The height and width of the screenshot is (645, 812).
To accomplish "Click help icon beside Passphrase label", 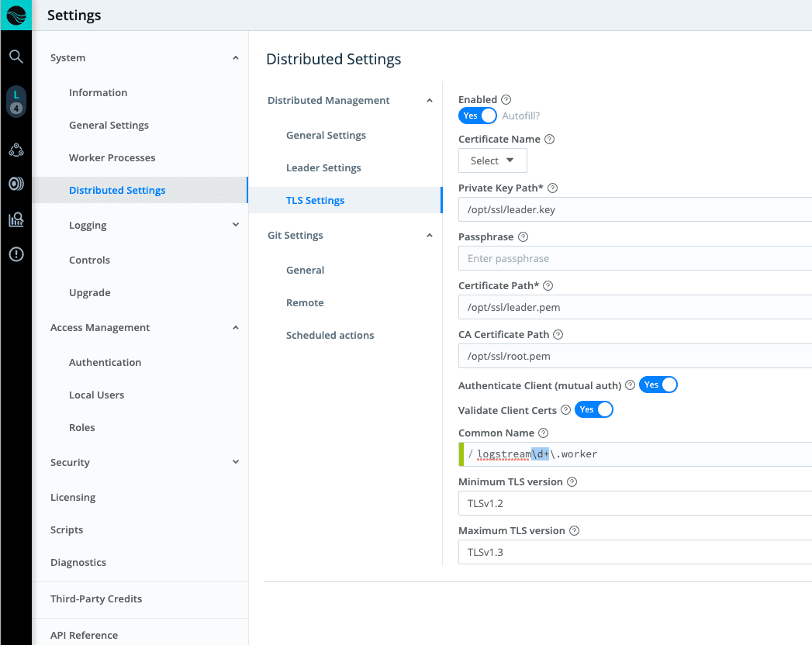I will (523, 237).
